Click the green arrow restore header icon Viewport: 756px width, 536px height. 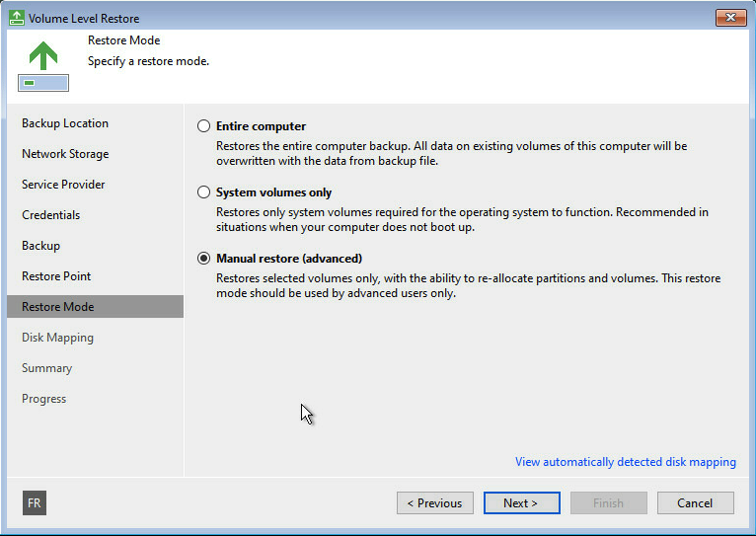click(43, 65)
